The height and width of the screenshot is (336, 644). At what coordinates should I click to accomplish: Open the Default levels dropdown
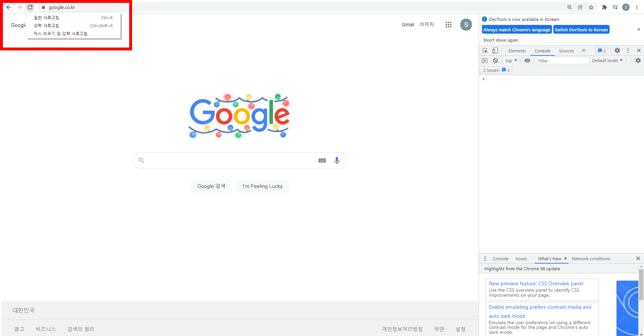click(607, 60)
